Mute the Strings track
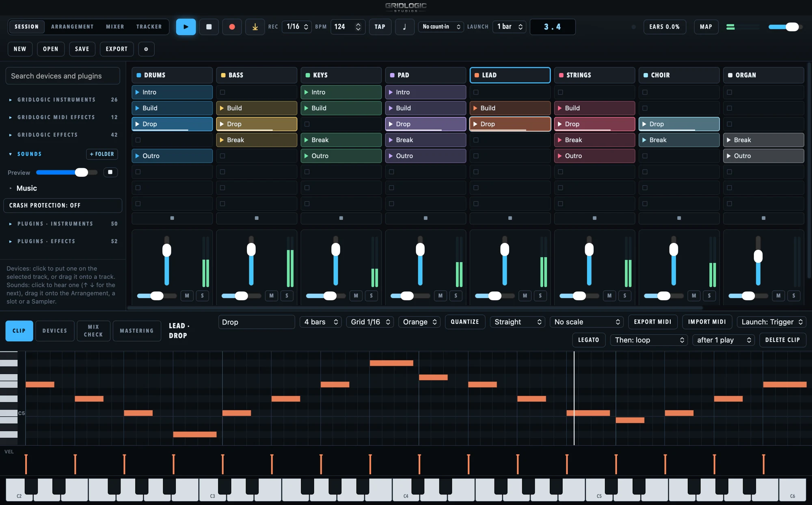This screenshot has height=505, width=812. pos(609,296)
